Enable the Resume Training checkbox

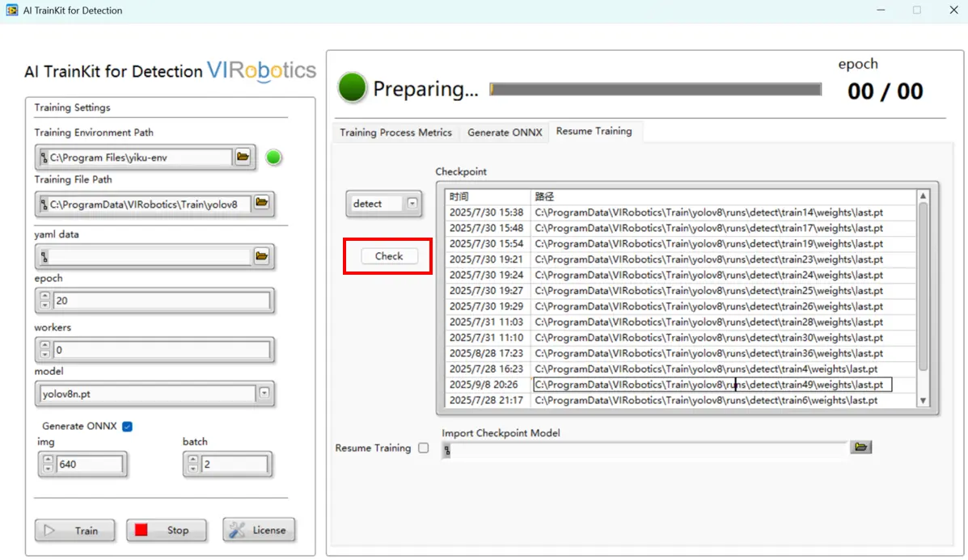pos(423,448)
